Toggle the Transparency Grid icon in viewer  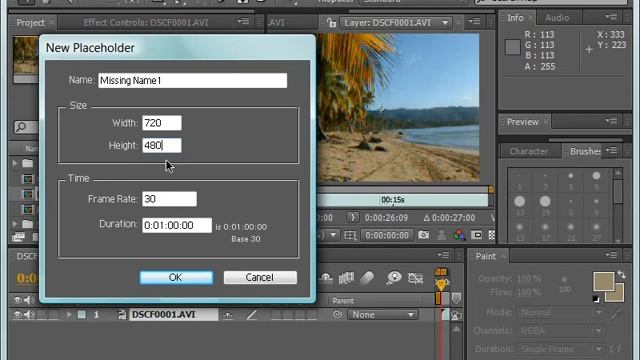(491, 235)
